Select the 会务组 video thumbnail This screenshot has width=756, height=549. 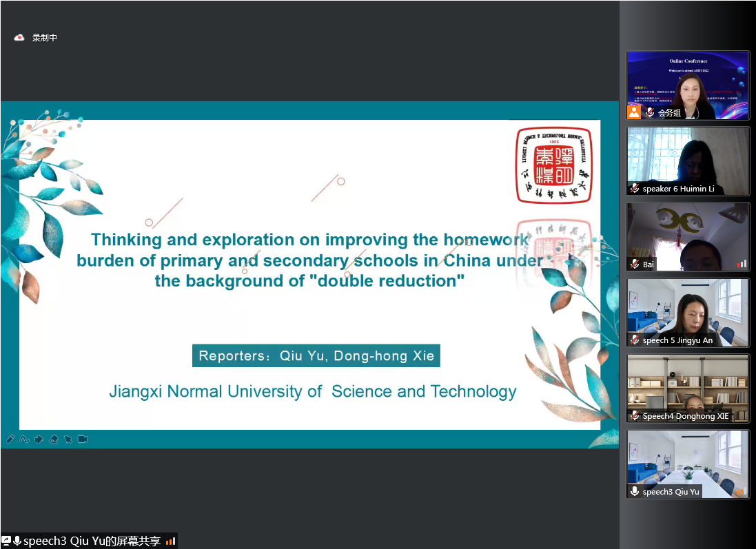click(x=688, y=85)
